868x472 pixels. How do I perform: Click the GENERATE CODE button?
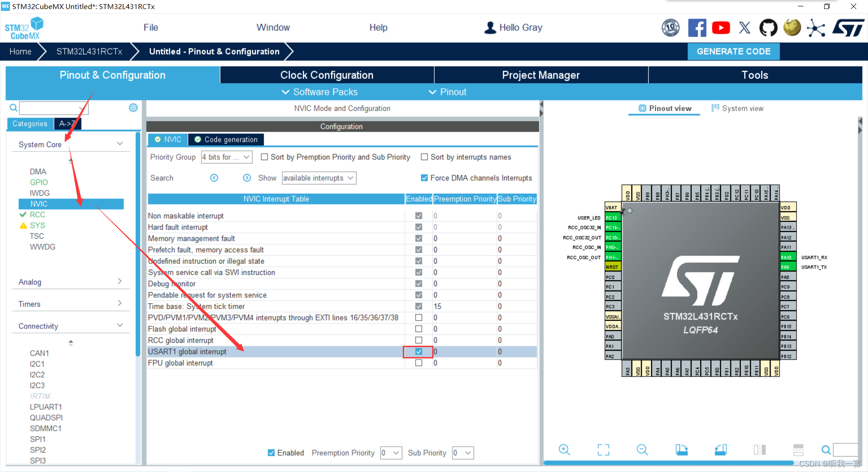(733, 52)
